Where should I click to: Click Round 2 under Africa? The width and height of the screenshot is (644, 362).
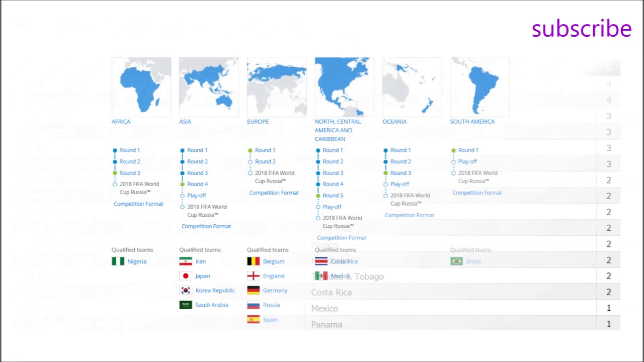point(130,162)
